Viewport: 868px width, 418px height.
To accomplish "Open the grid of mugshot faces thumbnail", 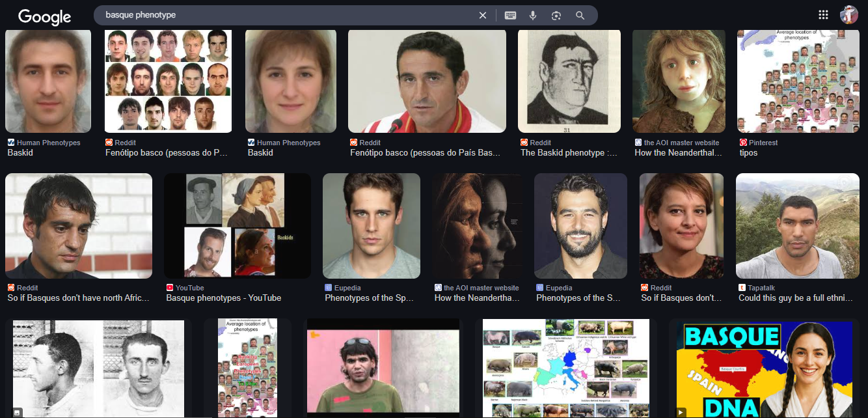I will 169,81.
